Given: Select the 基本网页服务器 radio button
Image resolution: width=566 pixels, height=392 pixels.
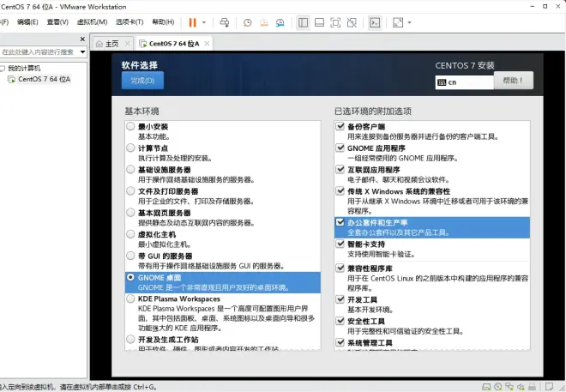Looking at the screenshot, I should [130, 213].
